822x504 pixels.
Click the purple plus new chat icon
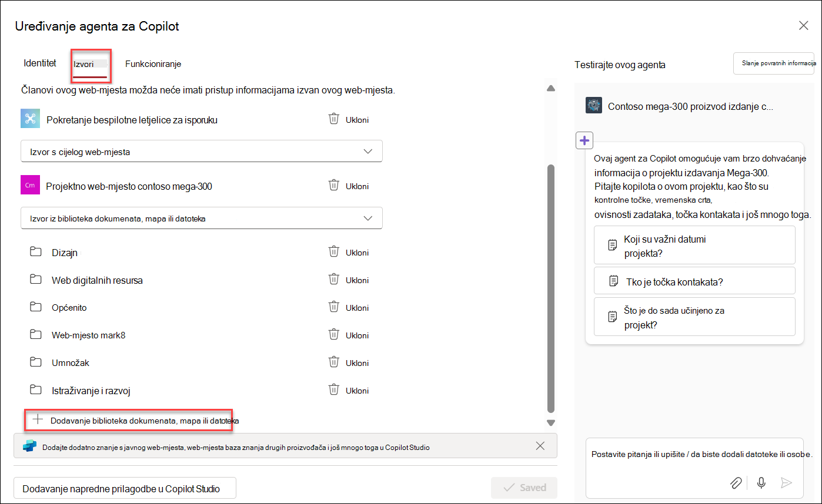[584, 140]
